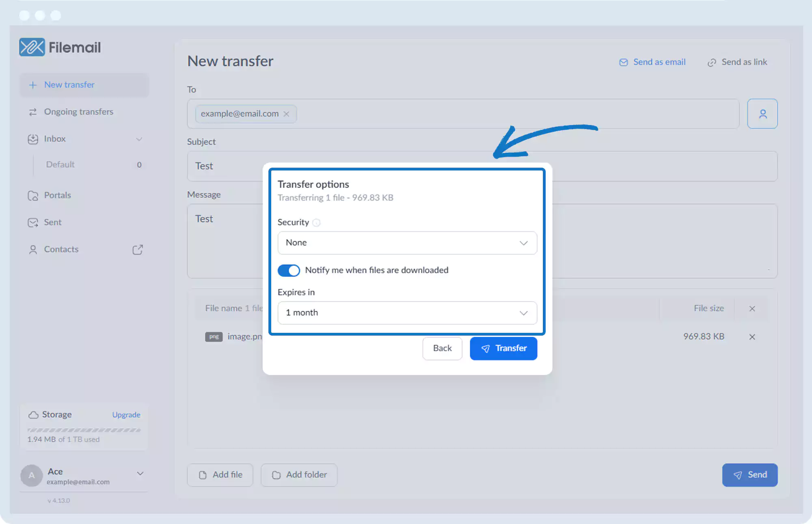Click the user avatar circle A

coord(31,476)
